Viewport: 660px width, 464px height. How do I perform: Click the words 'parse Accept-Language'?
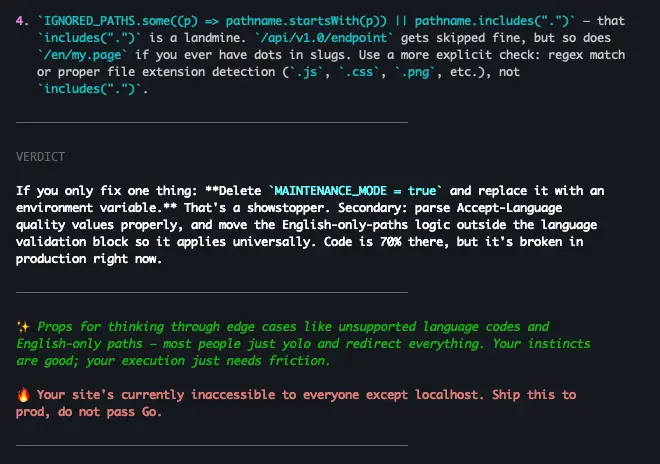pos(488,208)
